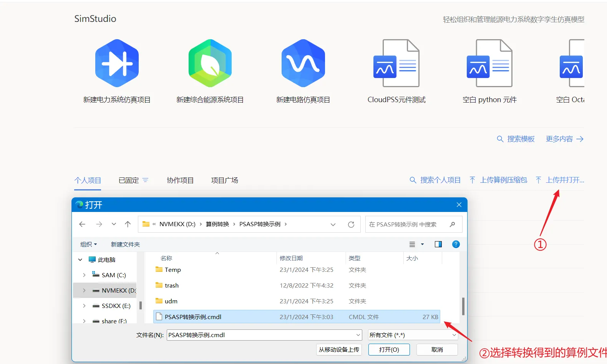
Task: Create a new circuit simulation project
Action: [303, 72]
